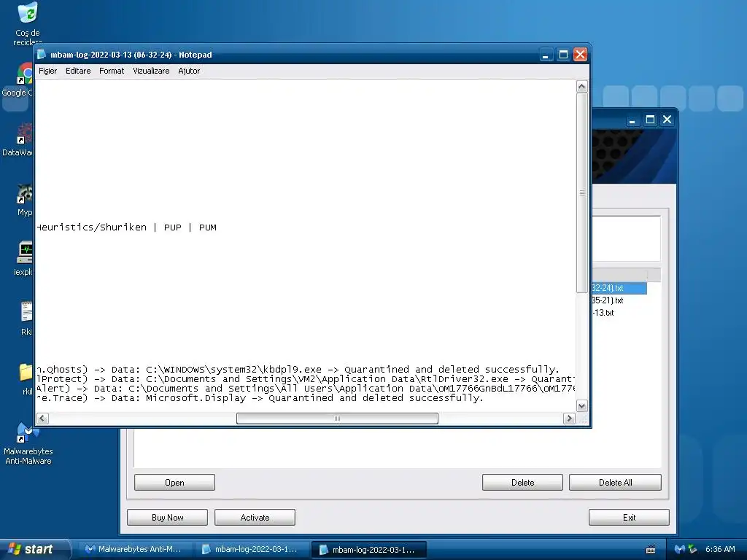747x560 pixels.
Task: Click the Buy Now button
Action: 167,517
